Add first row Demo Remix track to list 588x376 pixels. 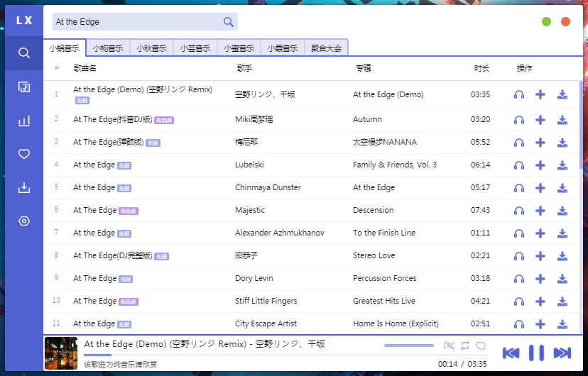point(540,94)
